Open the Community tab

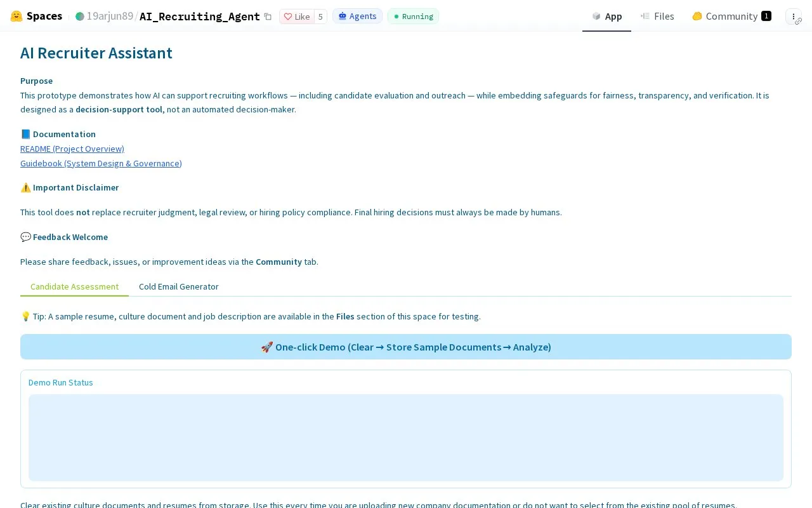pyautogui.click(x=731, y=16)
